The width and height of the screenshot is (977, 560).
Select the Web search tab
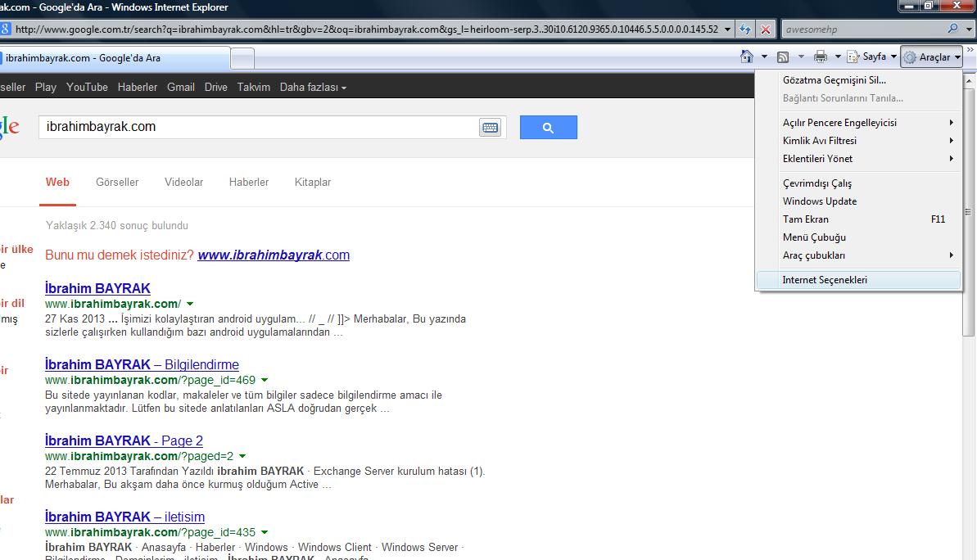(x=57, y=182)
